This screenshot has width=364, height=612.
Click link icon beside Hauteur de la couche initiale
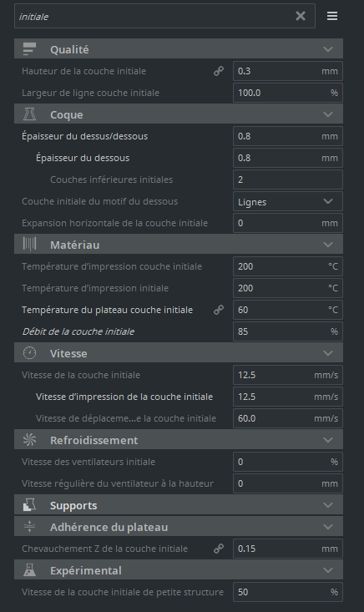tap(219, 71)
